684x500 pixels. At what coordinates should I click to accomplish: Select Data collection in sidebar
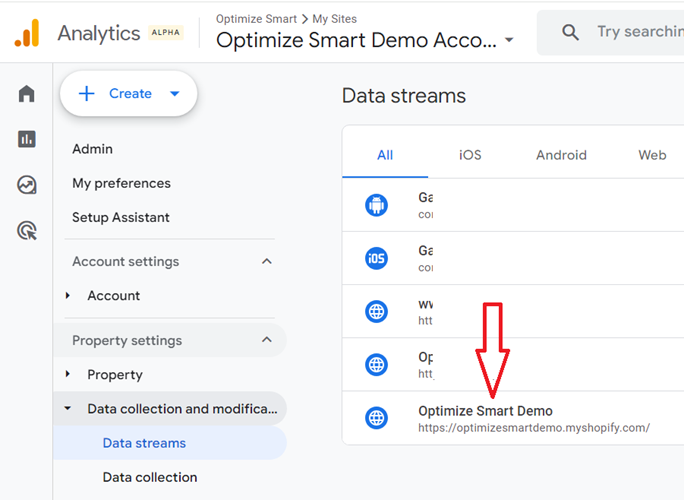click(x=150, y=477)
